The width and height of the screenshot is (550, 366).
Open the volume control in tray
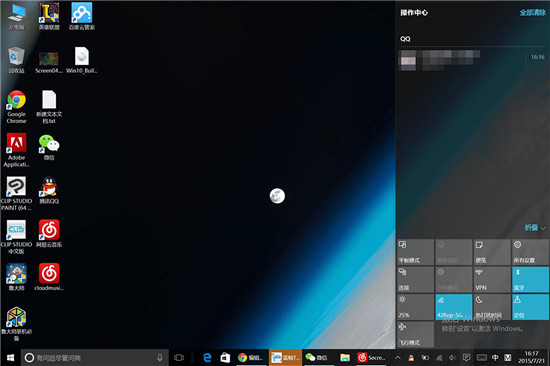click(x=452, y=358)
